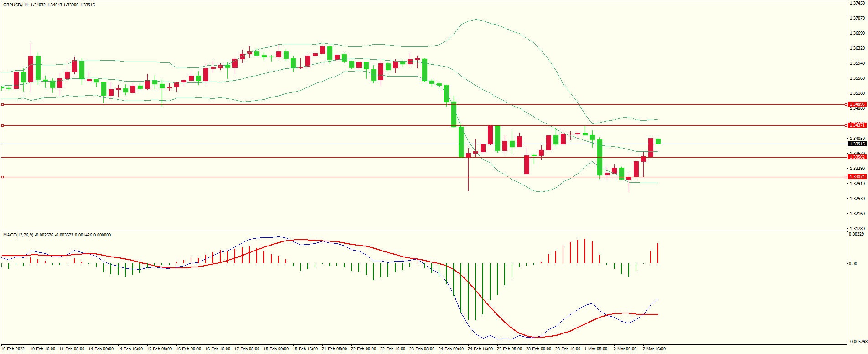The width and height of the screenshot is (868, 354).
Task: Click the 10 Feb 2022 date label
Action: click(13, 349)
